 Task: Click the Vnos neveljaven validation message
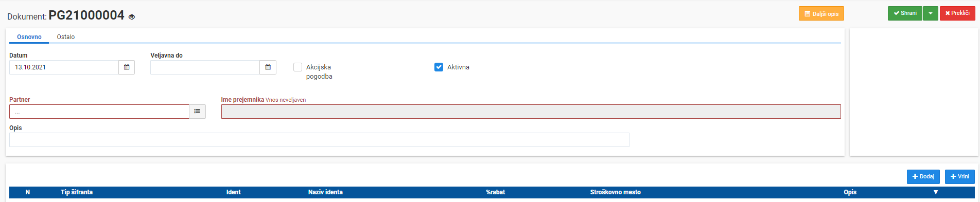point(286,100)
